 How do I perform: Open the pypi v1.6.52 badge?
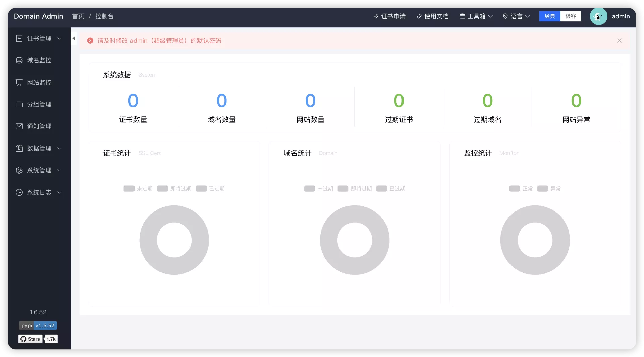click(x=38, y=326)
